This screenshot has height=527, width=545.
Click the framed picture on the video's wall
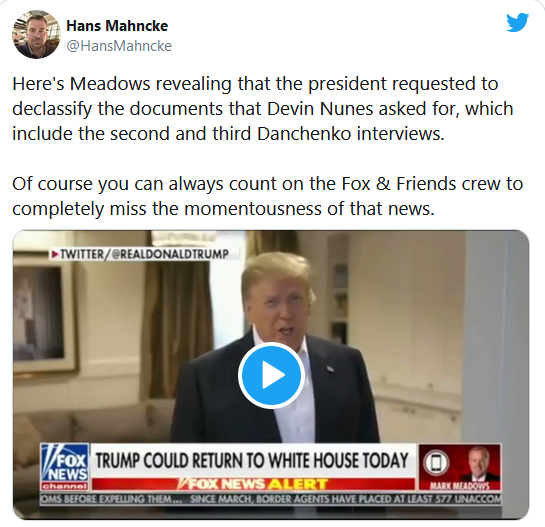(43, 316)
